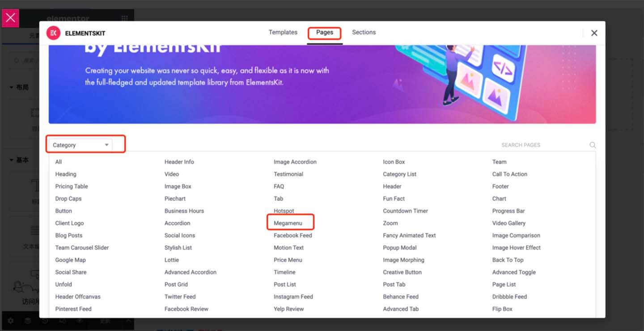
Task: Open the Category dropdown
Action: click(x=80, y=145)
